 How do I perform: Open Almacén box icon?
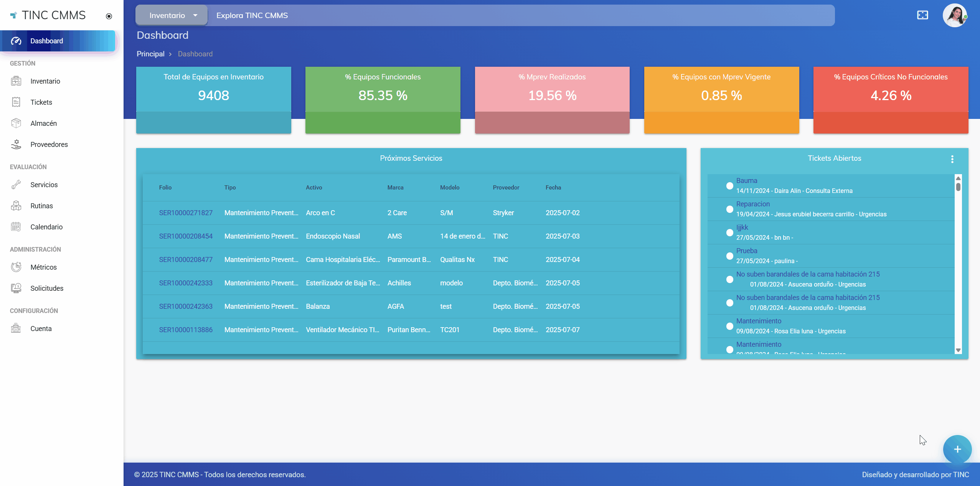click(x=16, y=123)
